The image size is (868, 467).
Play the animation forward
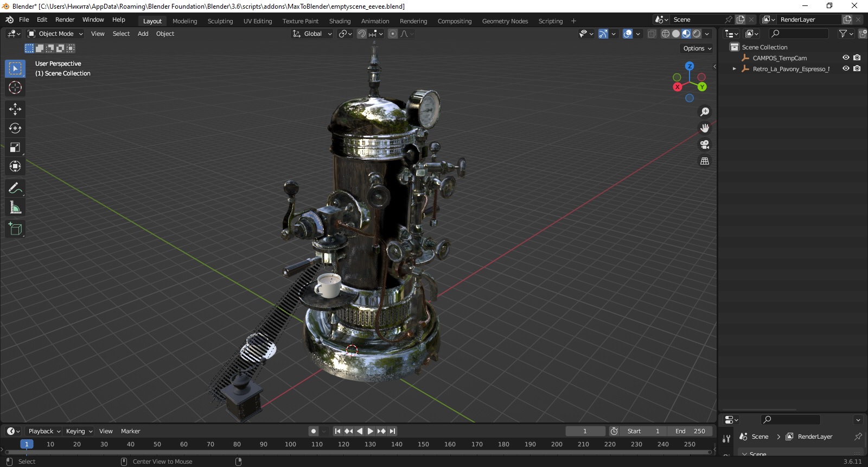pos(371,431)
